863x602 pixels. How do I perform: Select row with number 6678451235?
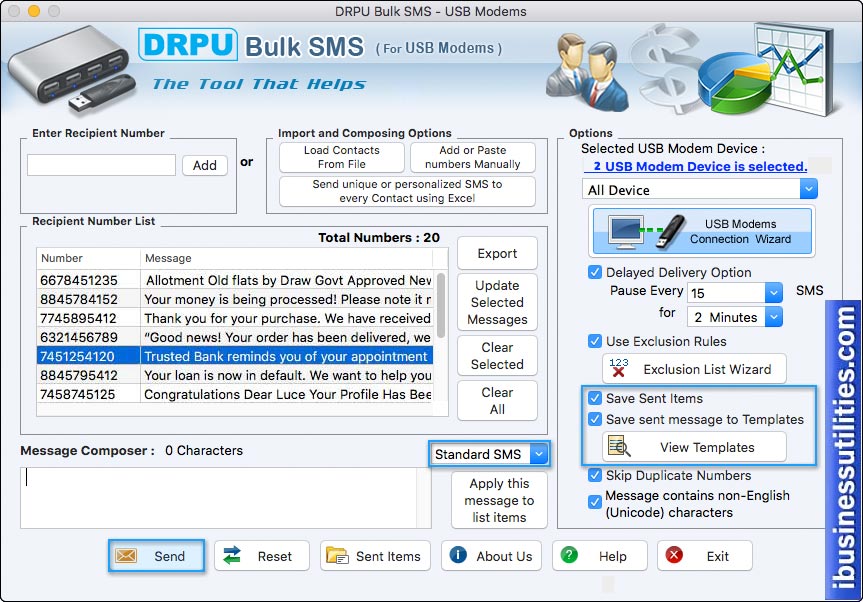coord(235,280)
